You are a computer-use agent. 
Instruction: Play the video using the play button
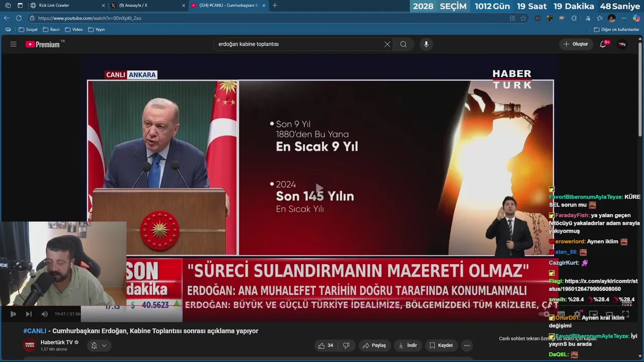click(x=13, y=314)
